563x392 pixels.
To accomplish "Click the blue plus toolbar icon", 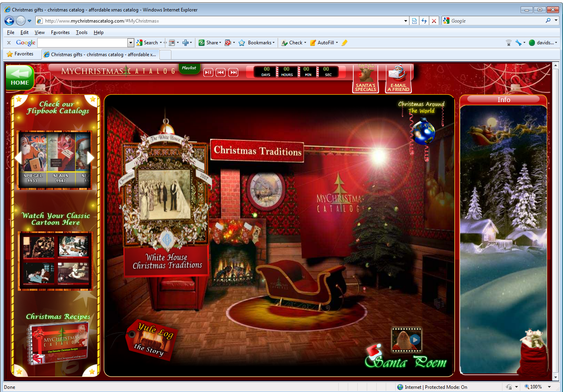I will tap(186, 43).
